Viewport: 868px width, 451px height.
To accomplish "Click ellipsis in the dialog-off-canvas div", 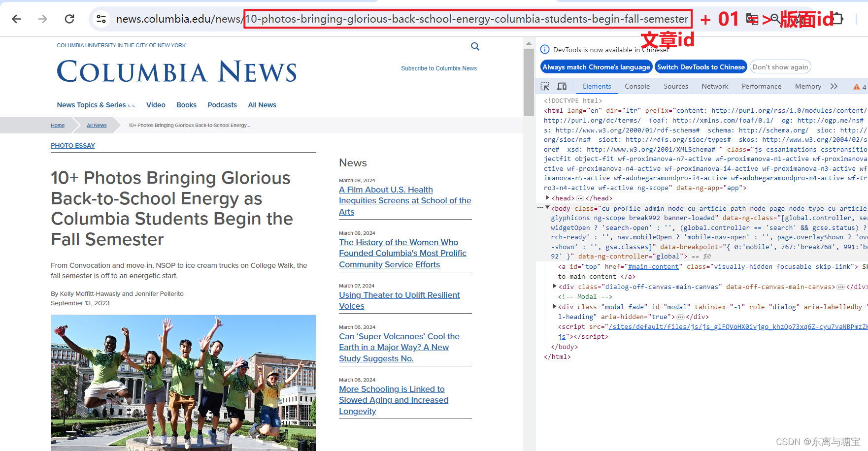I will pos(840,287).
